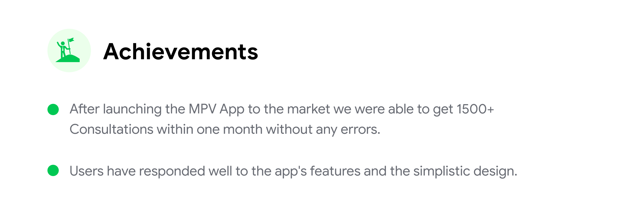
Task: Click the word "responded" in the second bullet
Action: click(172, 171)
